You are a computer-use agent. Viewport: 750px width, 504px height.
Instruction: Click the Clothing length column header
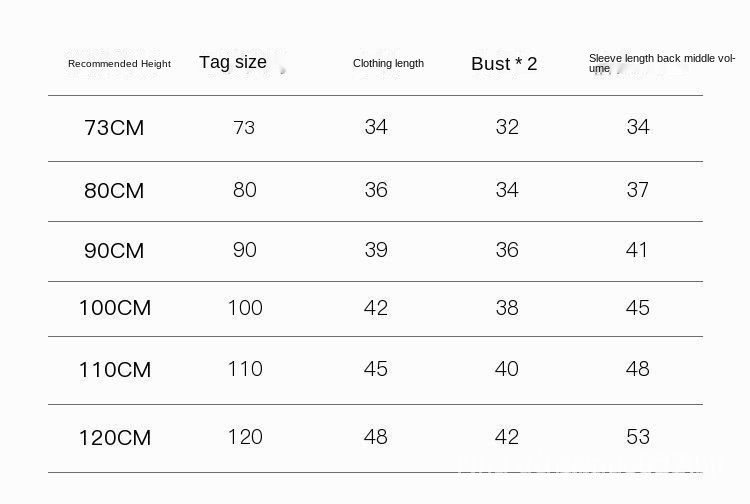[x=388, y=63]
